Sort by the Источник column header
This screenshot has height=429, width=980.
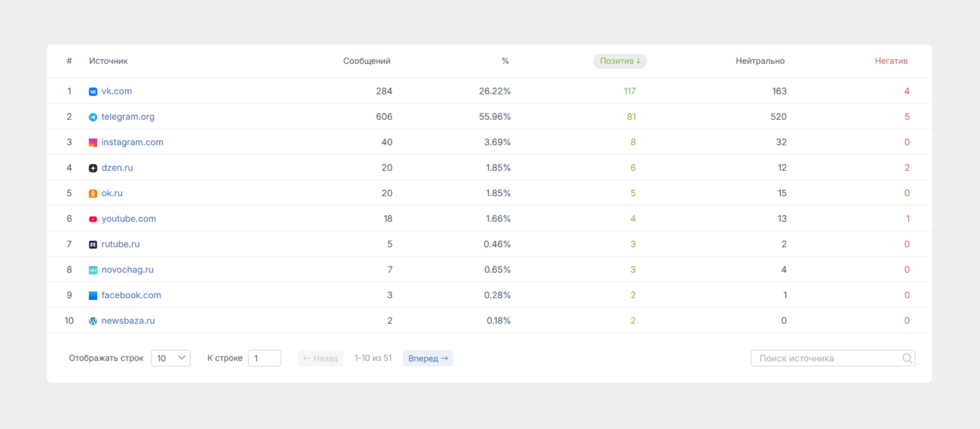[108, 61]
